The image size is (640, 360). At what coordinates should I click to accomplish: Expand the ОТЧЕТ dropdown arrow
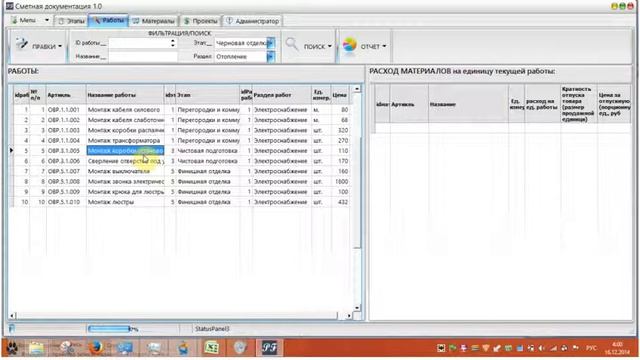coord(384,46)
